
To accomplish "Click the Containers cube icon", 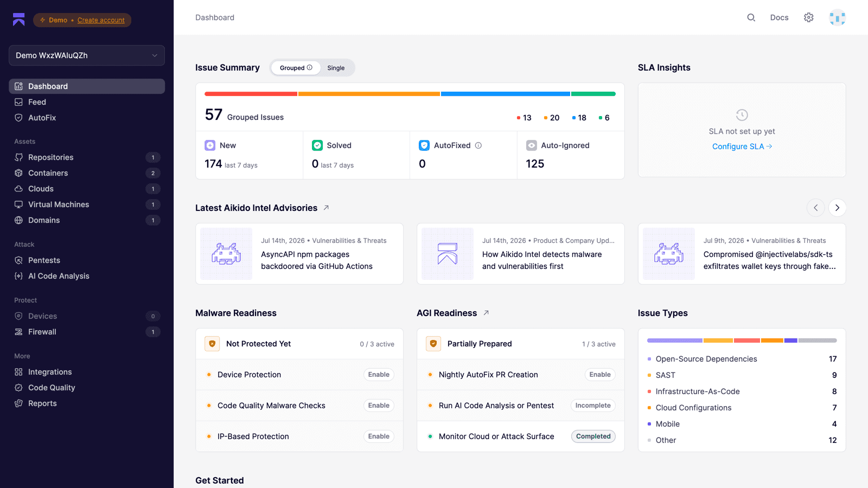I will (x=18, y=173).
